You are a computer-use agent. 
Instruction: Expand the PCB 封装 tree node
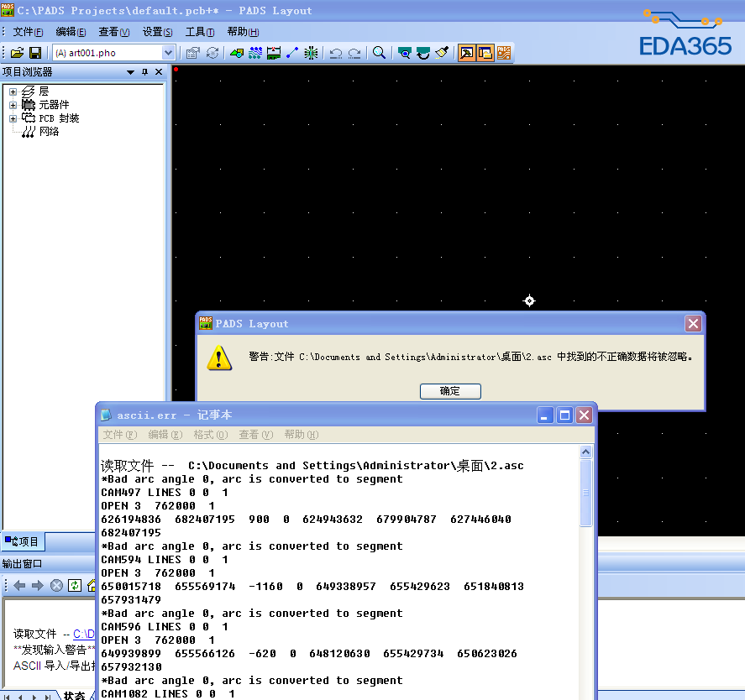point(13,118)
